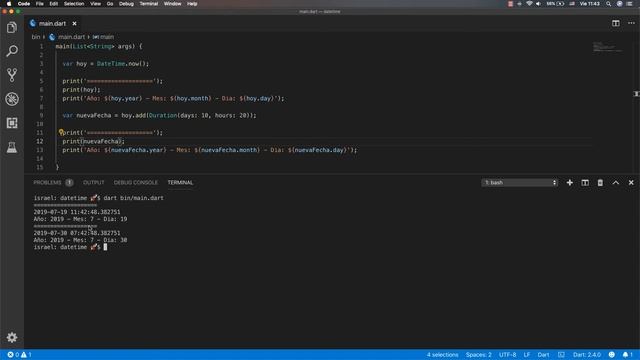The image size is (640, 360).
Task: Click the lightbulb on line 11
Action: 61,132
